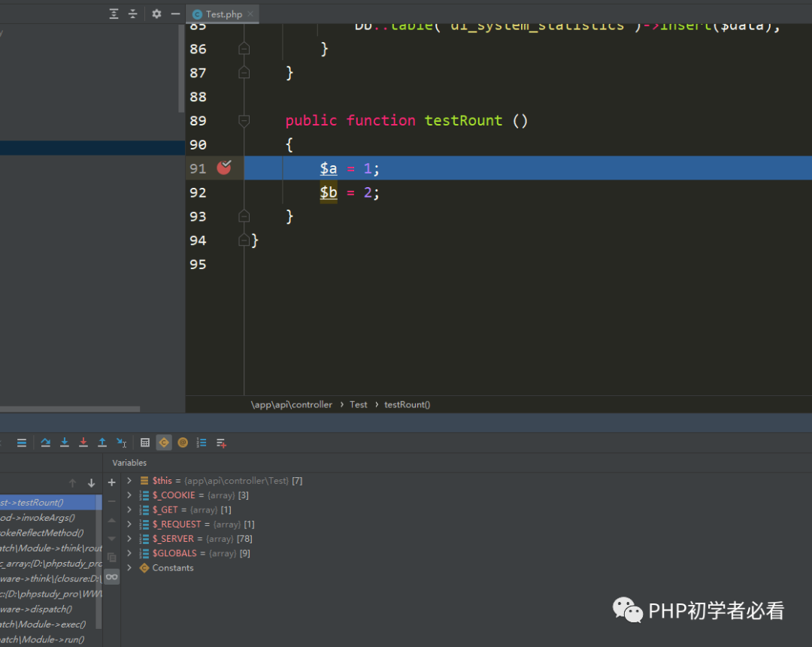Click the plus New Watch button
The width and height of the screenshot is (812, 647).
[112, 482]
